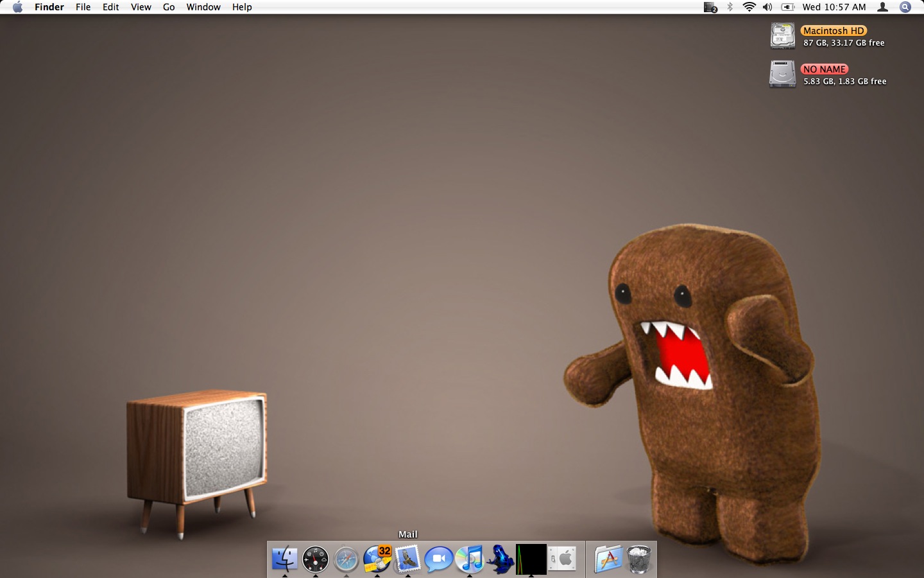Launch iTunes from the Dock

470,559
